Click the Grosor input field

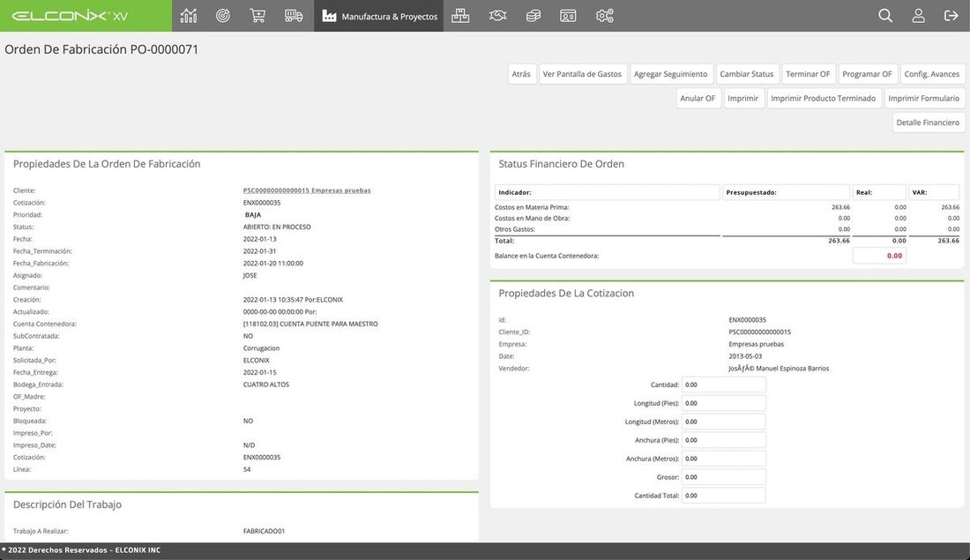click(723, 477)
